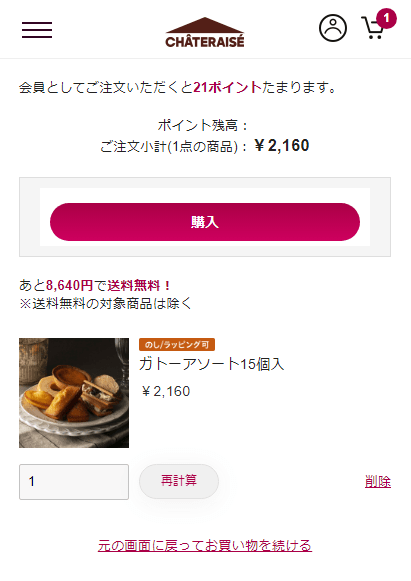Click the item price under product name
Viewport: 411px width, 581px height.
pyautogui.click(x=166, y=391)
